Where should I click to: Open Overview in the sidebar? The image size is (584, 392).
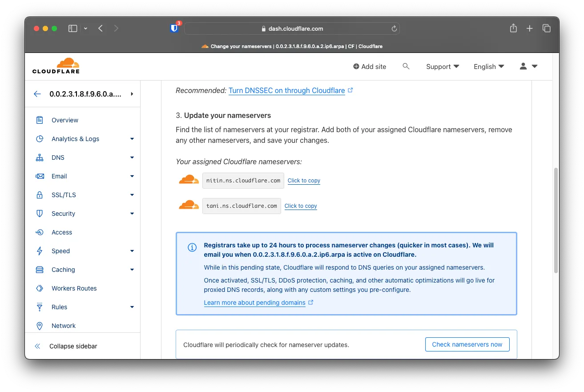pos(64,120)
